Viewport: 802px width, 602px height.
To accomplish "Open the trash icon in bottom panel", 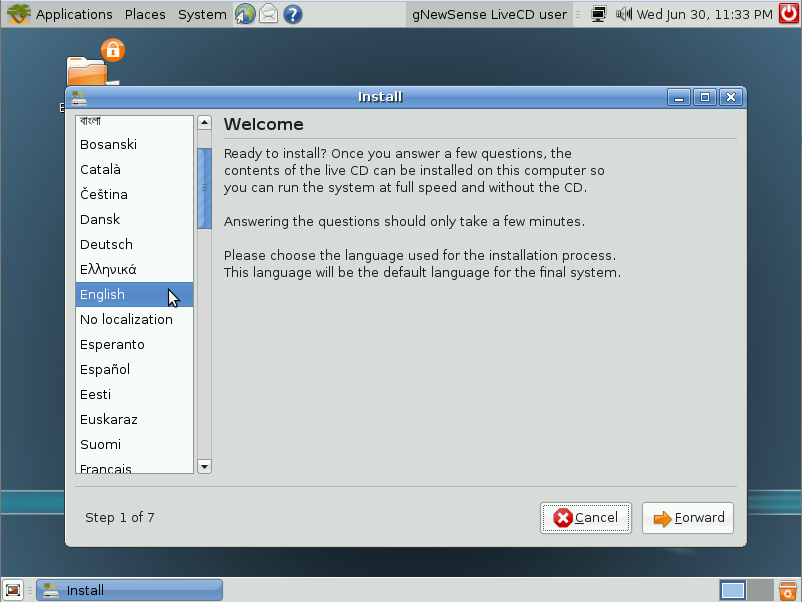I will [788, 590].
